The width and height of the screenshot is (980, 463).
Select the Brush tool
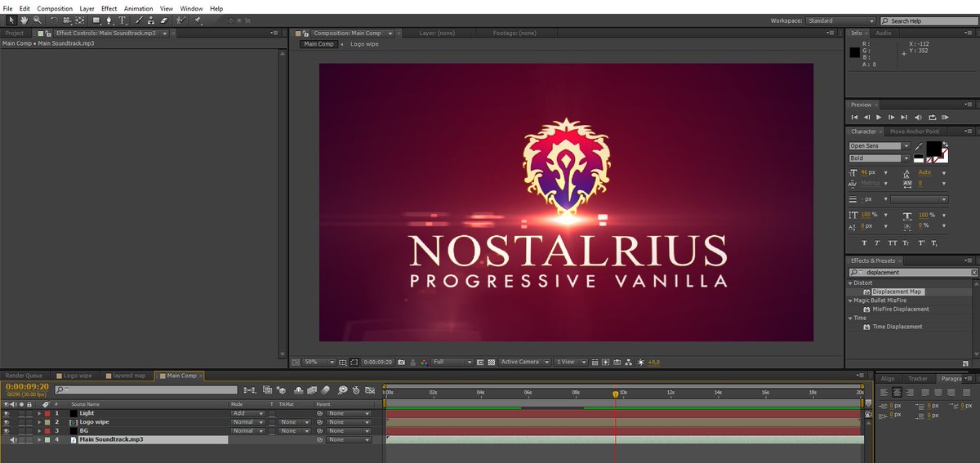click(138, 20)
